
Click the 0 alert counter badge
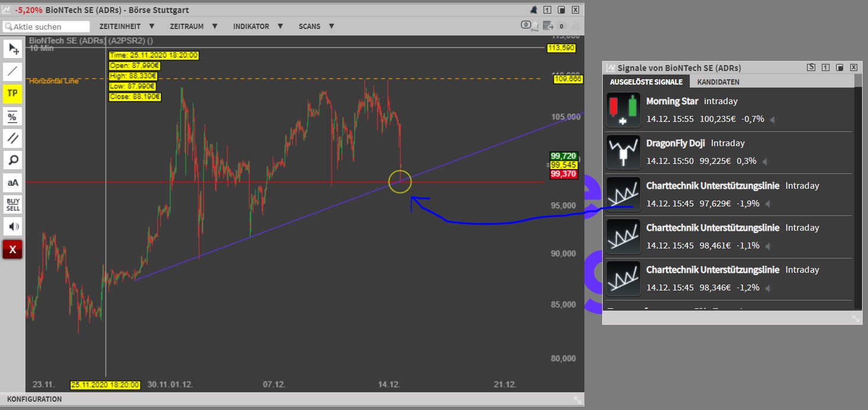click(x=525, y=25)
